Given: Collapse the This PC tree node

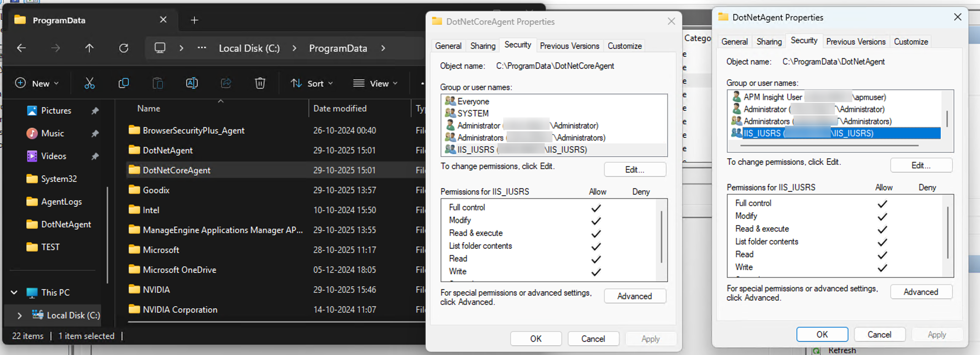Looking at the screenshot, I should click(14, 292).
